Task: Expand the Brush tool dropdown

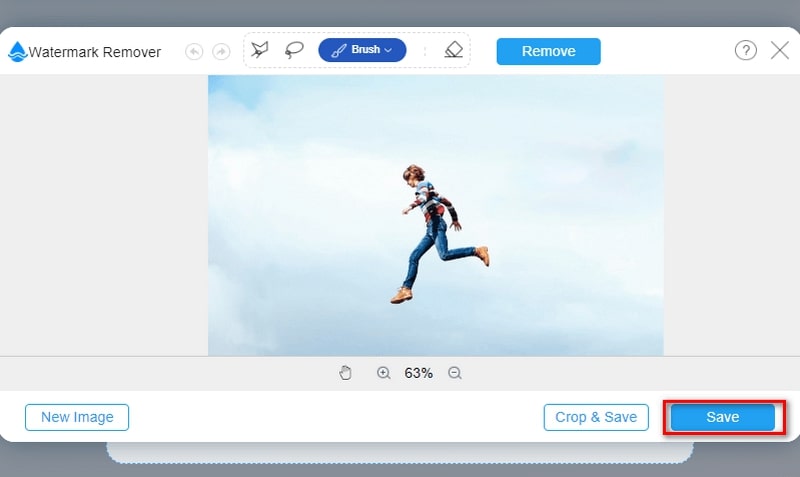Action: [x=361, y=50]
